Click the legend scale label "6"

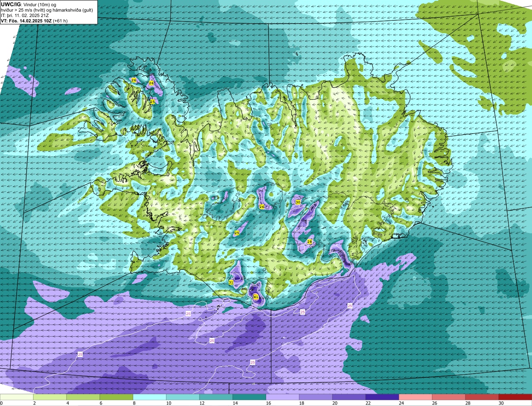101,403
